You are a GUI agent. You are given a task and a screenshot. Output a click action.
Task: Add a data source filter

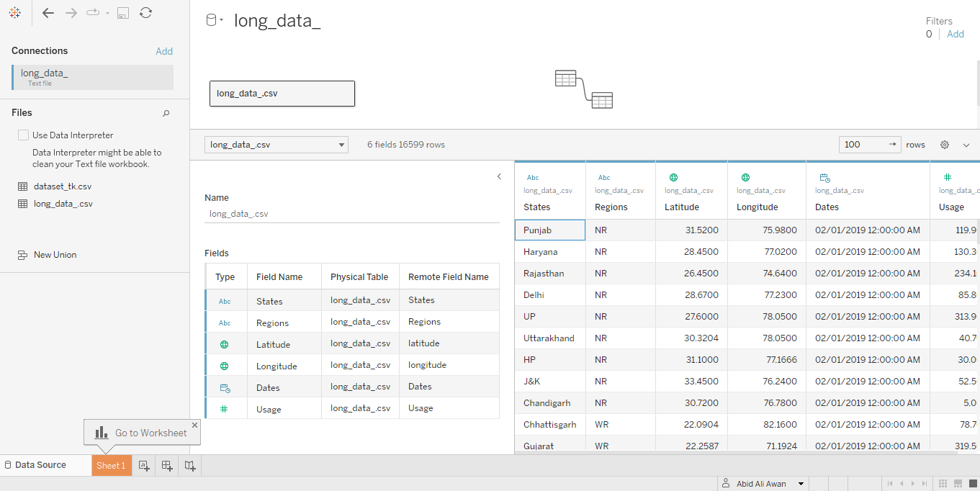pos(956,34)
